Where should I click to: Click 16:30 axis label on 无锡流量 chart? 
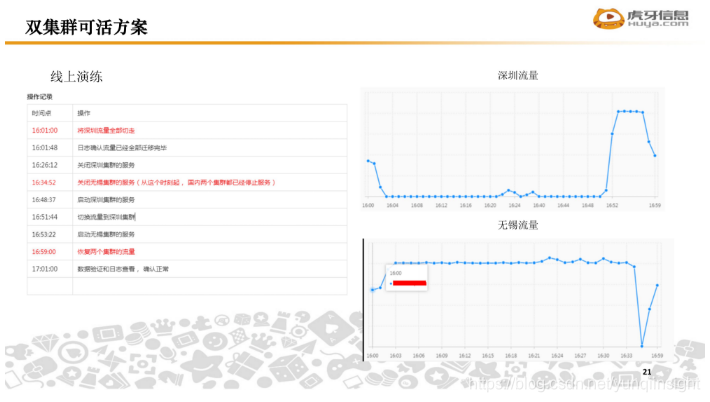click(x=603, y=355)
